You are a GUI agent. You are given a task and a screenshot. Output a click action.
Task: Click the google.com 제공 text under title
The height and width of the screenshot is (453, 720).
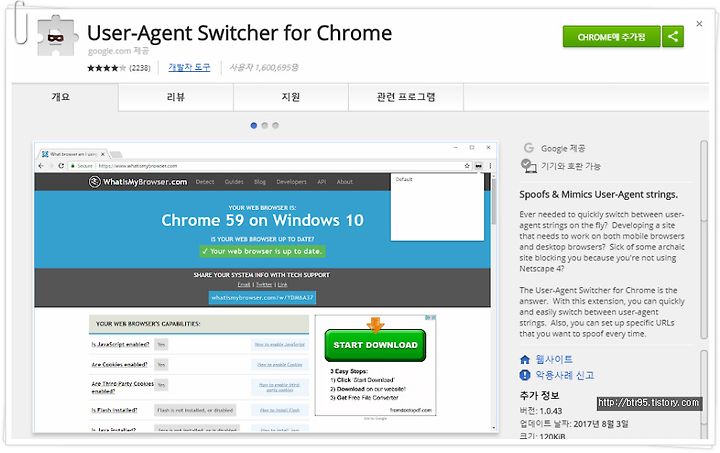[x=118, y=51]
